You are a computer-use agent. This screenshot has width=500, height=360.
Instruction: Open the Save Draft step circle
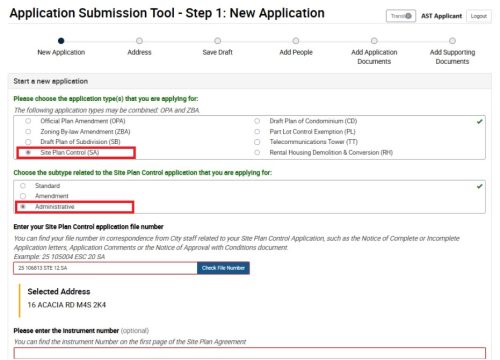pos(218,41)
